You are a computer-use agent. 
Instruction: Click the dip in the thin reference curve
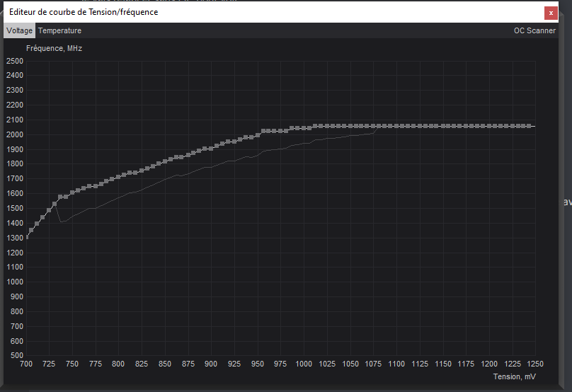(62, 221)
